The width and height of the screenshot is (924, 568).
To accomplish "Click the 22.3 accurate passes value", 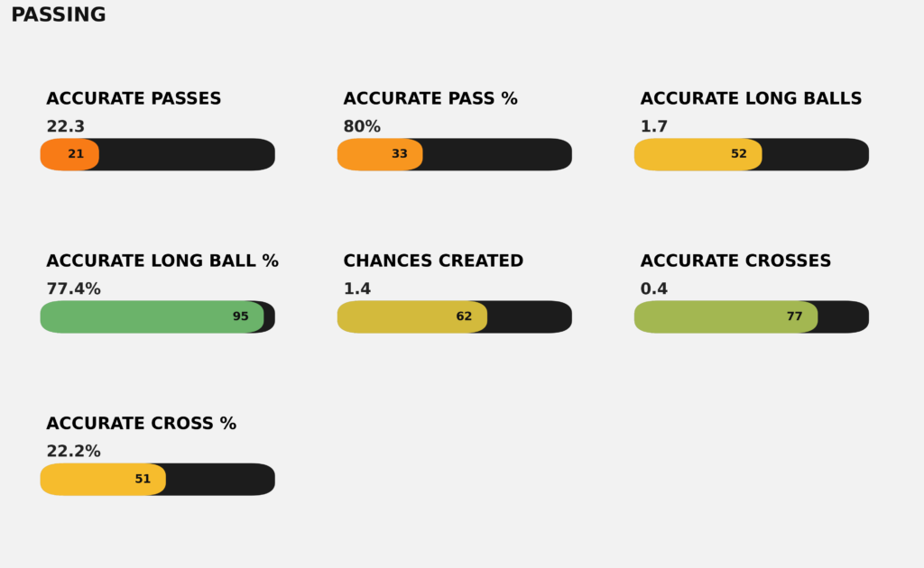I will [x=65, y=127].
